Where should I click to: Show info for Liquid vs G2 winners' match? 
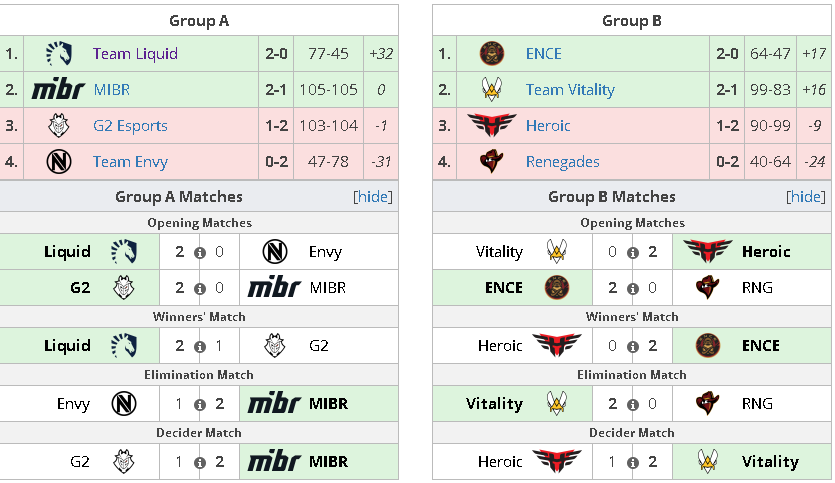(x=200, y=346)
